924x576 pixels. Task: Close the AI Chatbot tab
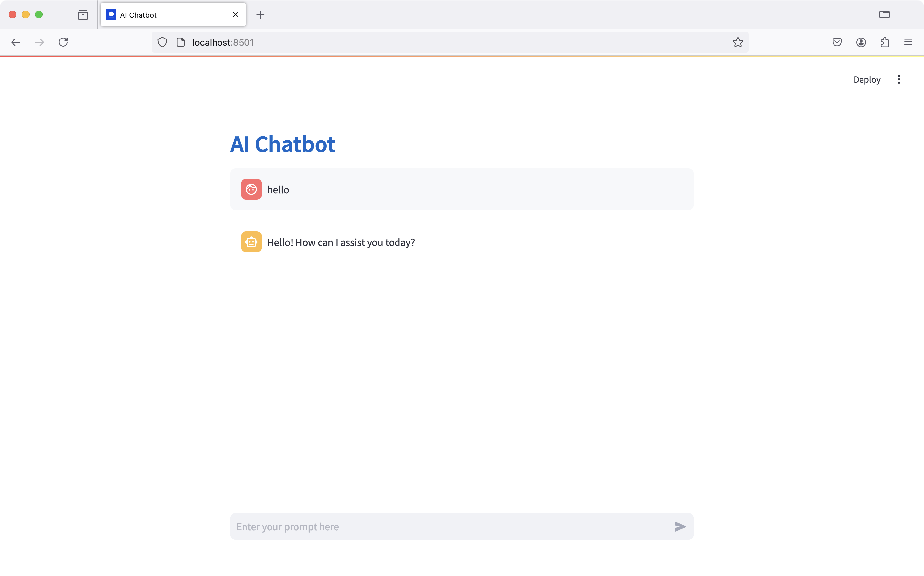(x=235, y=14)
